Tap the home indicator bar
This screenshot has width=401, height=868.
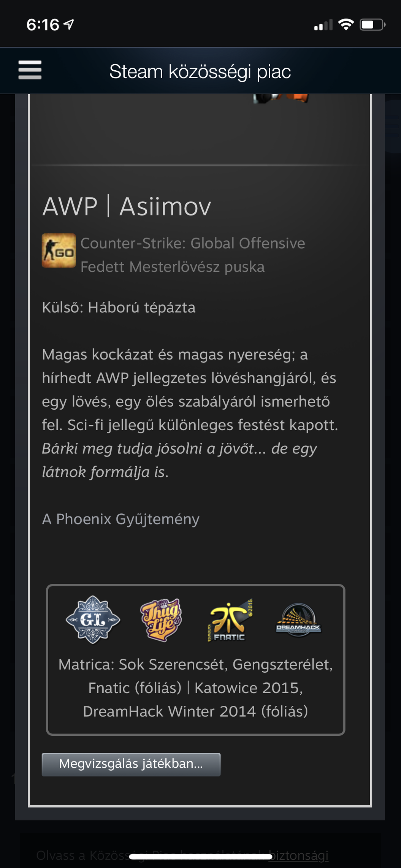pos(200,856)
